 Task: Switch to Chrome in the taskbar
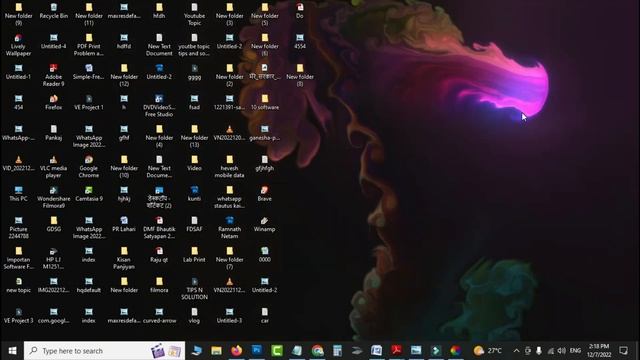317,351
